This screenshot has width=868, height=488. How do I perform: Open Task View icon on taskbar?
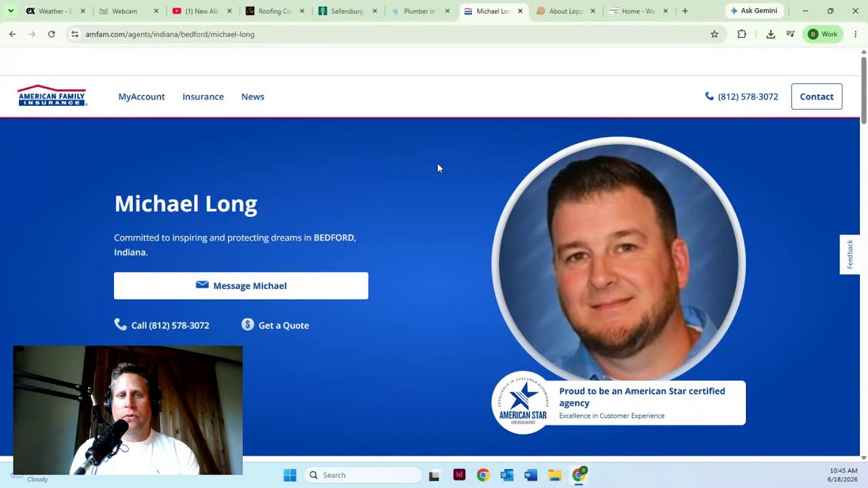click(434, 475)
